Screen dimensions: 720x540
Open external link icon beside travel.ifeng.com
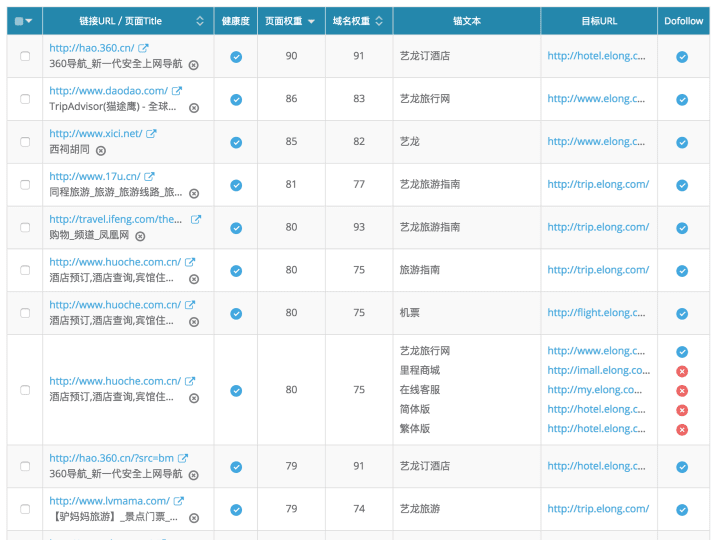(196, 219)
